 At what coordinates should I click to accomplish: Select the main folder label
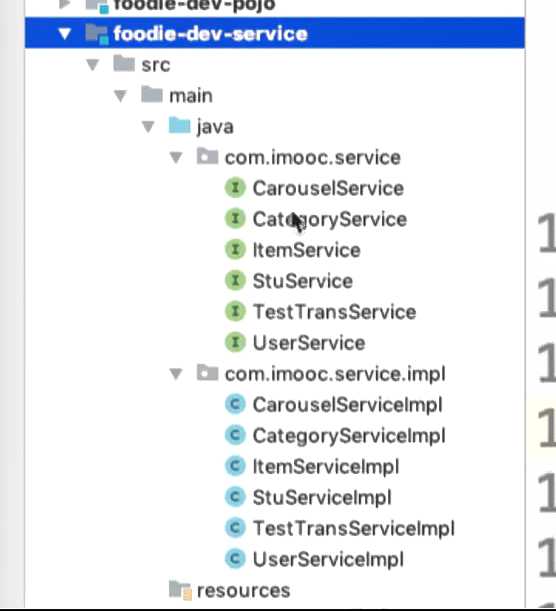point(191,96)
